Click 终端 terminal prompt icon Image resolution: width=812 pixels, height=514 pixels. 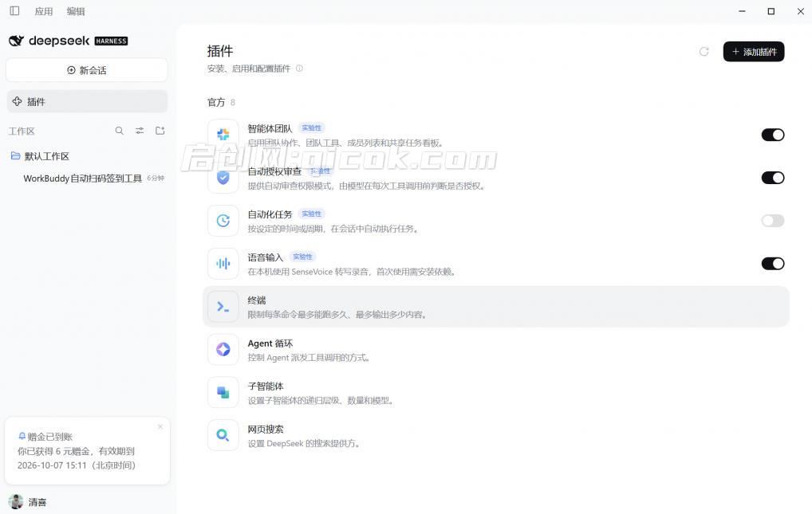223,307
